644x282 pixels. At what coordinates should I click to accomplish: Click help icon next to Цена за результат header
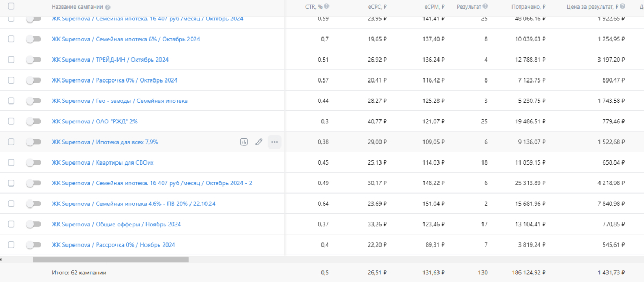pyautogui.click(x=622, y=6)
